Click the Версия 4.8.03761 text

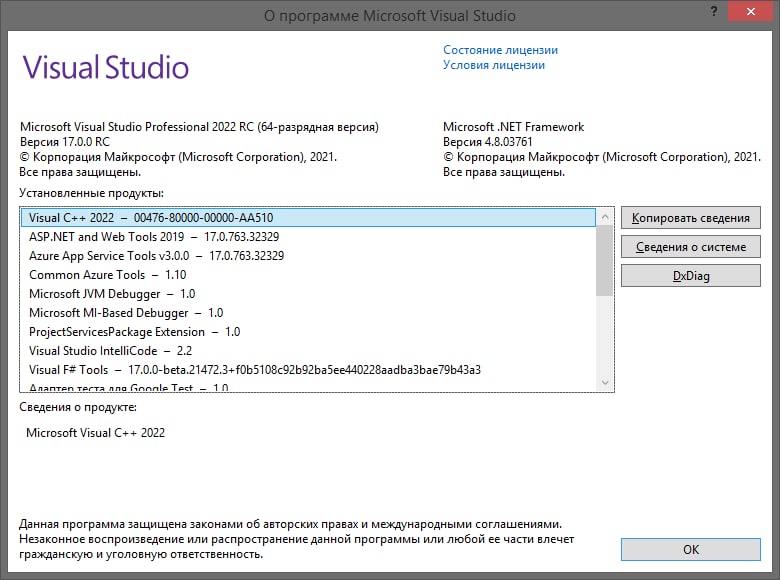[488, 142]
